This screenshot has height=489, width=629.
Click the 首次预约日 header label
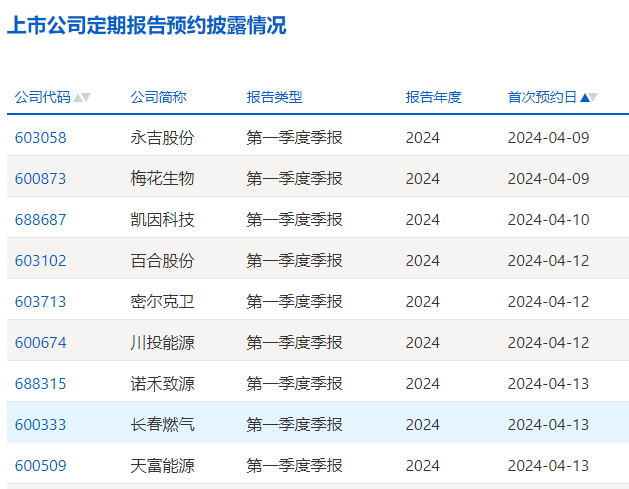coord(542,97)
